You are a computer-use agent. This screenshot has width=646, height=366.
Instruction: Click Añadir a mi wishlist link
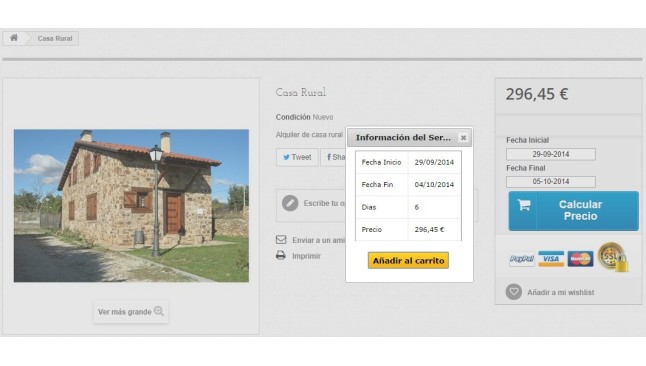[561, 292]
